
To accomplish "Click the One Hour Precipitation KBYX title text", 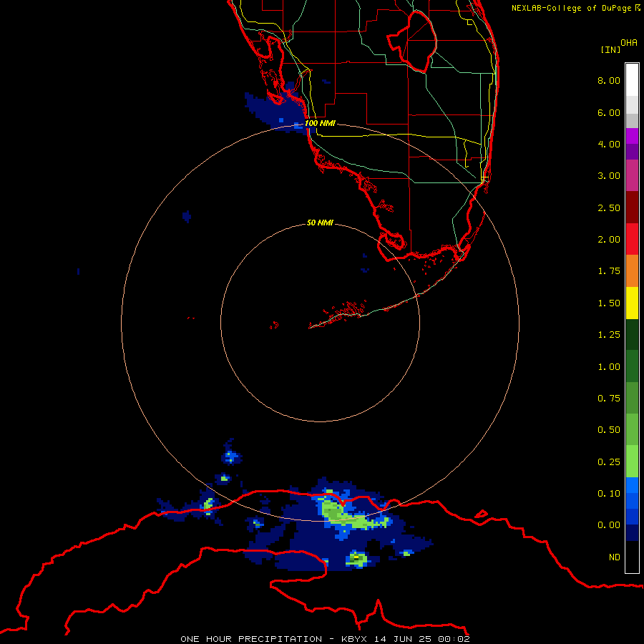I will [x=325, y=639].
